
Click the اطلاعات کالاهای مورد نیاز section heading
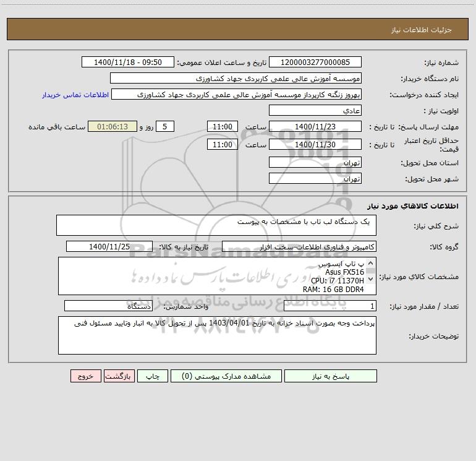413,206
